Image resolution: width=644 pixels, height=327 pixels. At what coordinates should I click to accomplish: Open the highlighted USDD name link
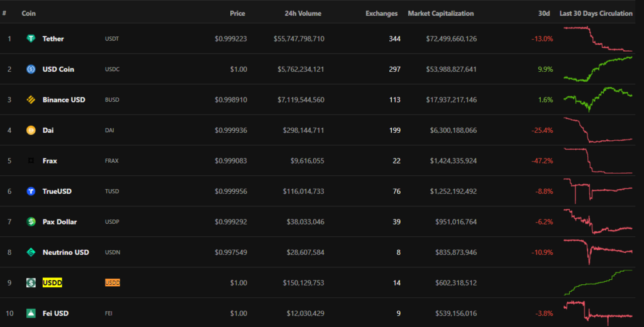coord(52,283)
